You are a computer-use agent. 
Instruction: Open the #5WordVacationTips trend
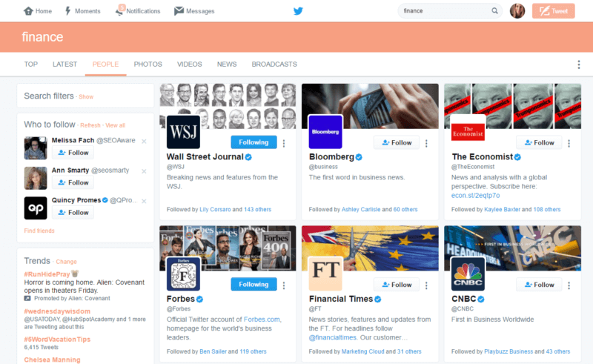[57, 340]
